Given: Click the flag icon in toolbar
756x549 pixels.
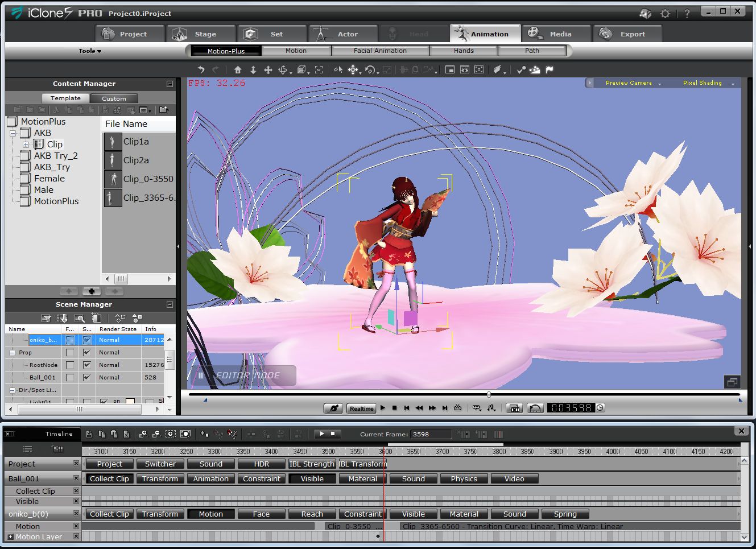Looking at the screenshot, I should coord(550,69).
